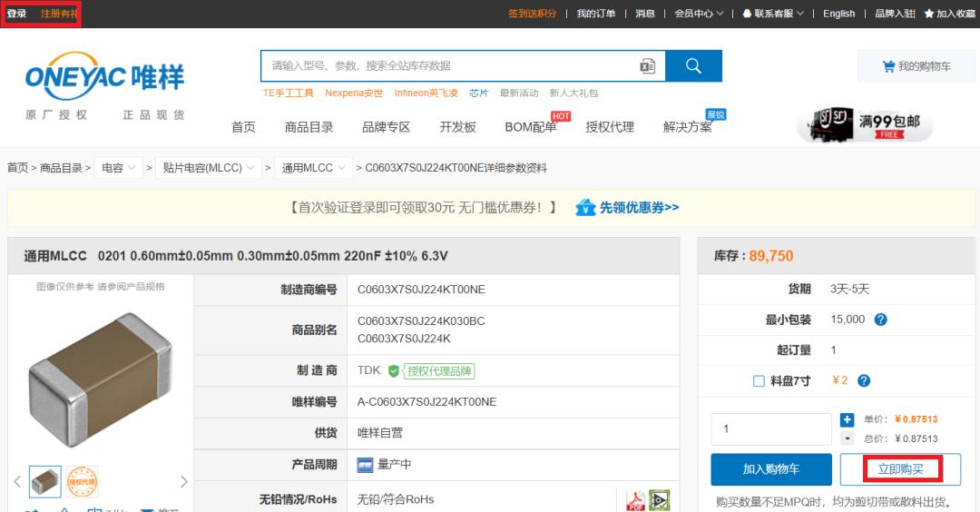Click the 先领优惠券>> link

tap(639, 207)
